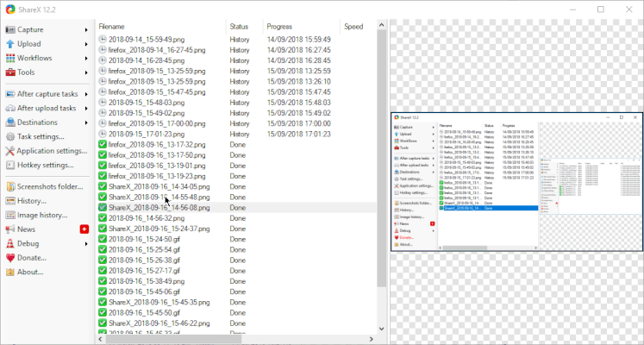
Task: Click the Application settings wrench icon
Action: coord(10,151)
